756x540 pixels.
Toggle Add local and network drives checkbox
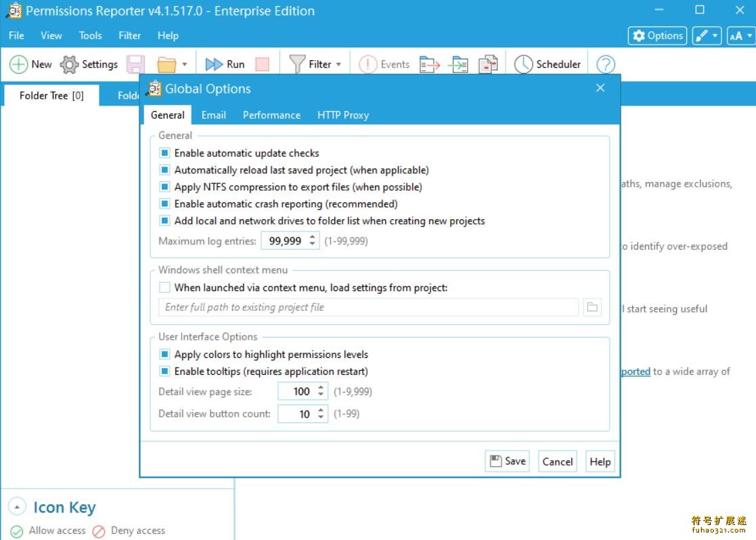164,221
